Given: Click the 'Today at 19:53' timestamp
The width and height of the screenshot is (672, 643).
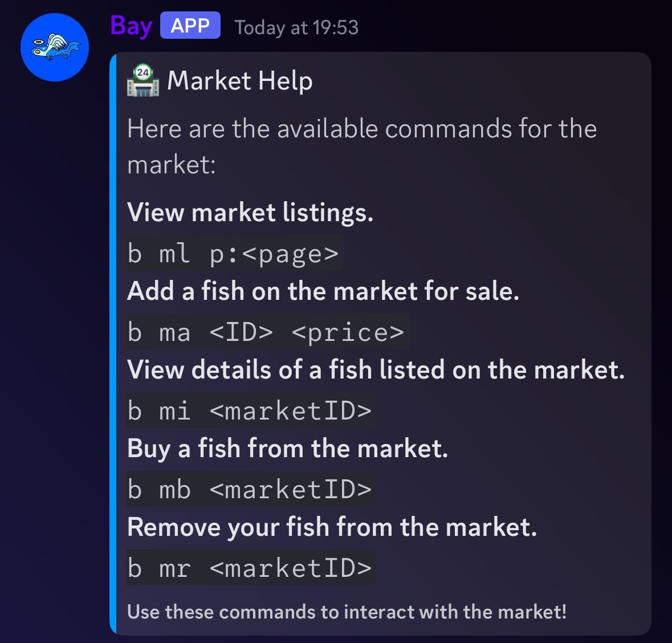Looking at the screenshot, I should point(295,26).
